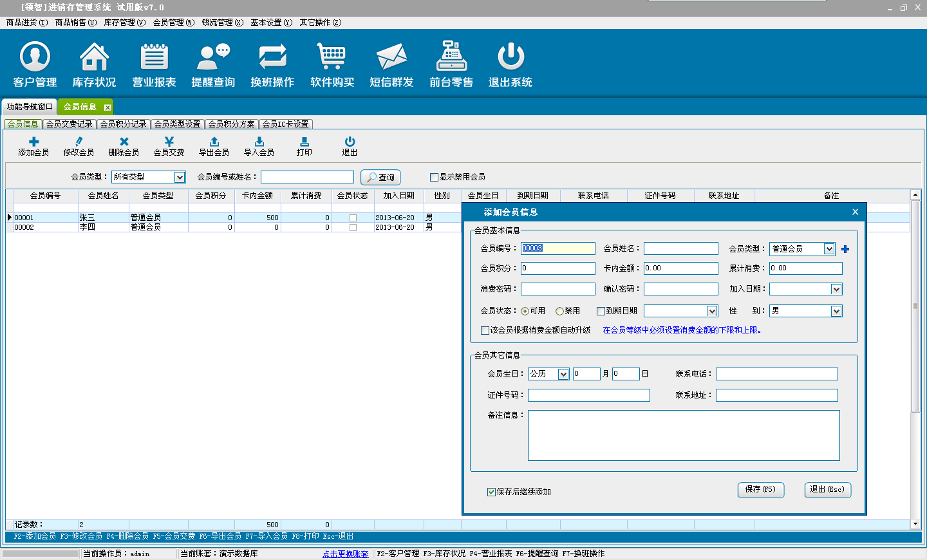Expand the 公历 calendar type dropdown
927x560 pixels.
tap(563, 375)
